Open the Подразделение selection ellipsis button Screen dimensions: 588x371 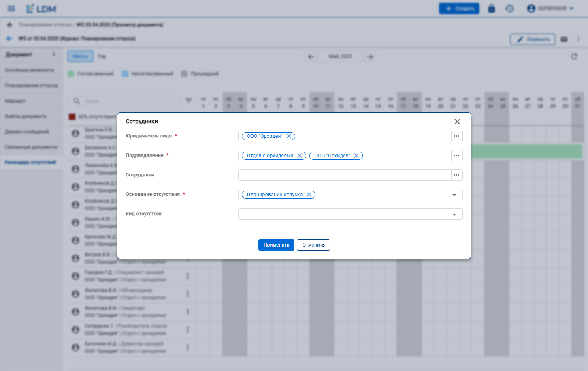(457, 156)
